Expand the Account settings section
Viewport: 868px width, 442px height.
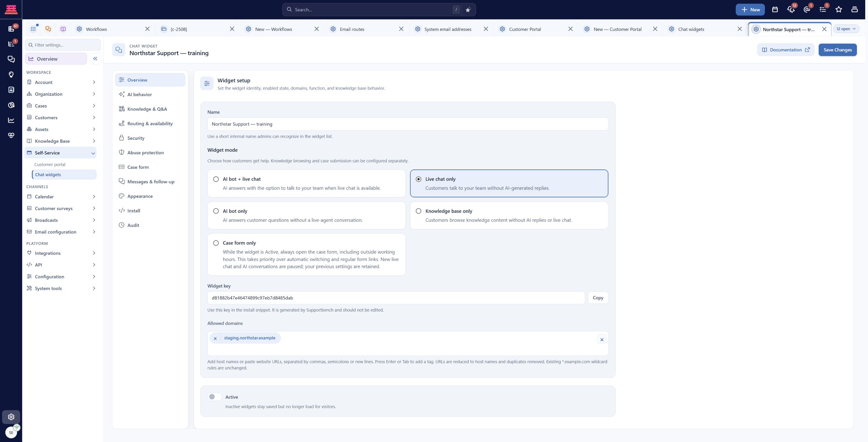coord(61,82)
